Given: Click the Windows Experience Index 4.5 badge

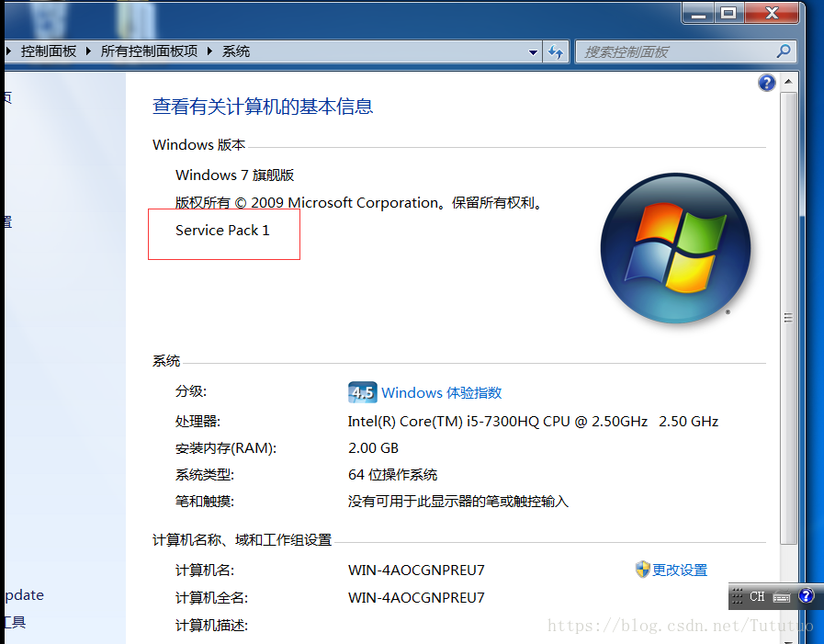Looking at the screenshot, I should pyautogui.click(x=362, y=392).
